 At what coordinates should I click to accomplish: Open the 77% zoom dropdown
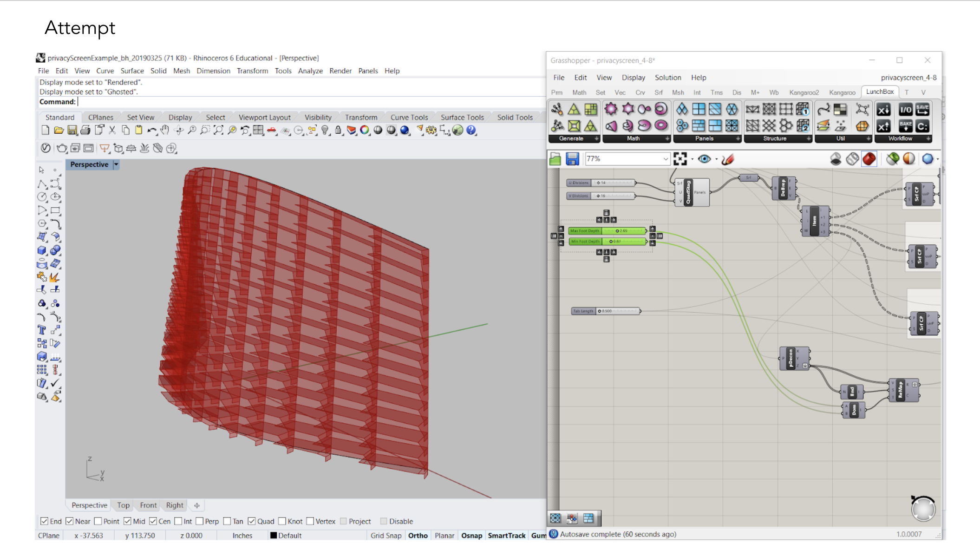665,159
